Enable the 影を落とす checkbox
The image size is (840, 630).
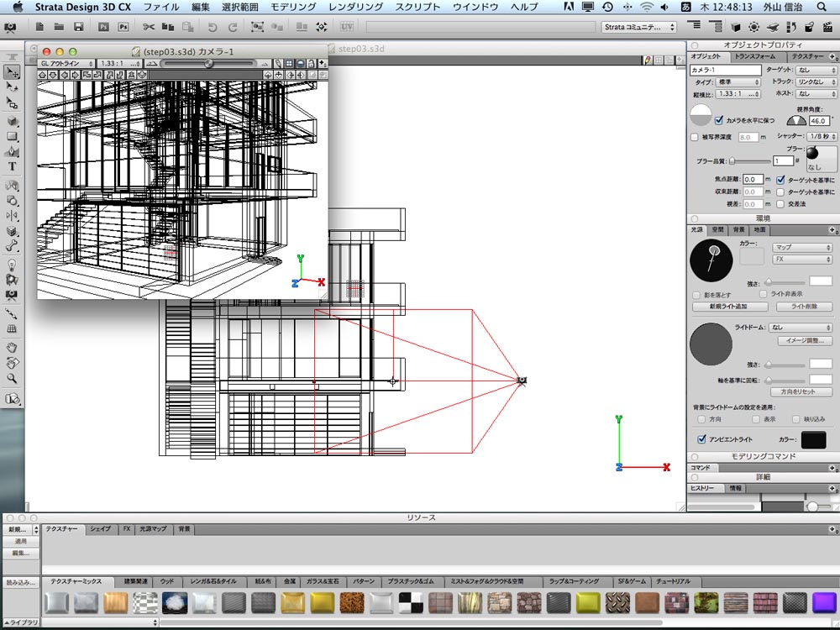click(696, 295)
